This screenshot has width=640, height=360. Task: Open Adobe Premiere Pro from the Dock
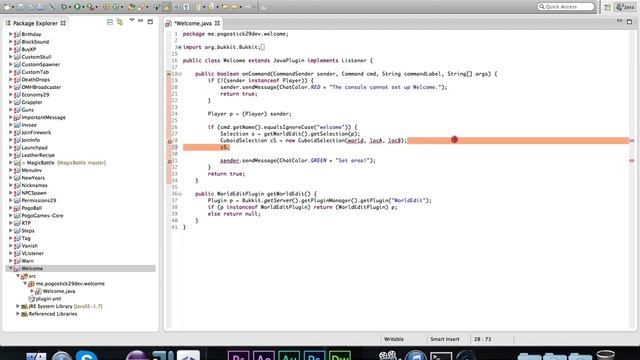click(238, 355)
